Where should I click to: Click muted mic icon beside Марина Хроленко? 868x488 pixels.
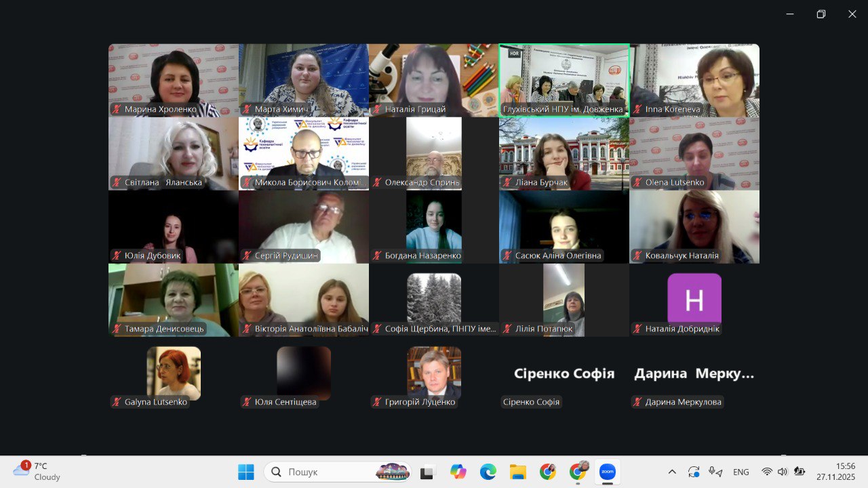pyautogui.click(x=117, y=109)
